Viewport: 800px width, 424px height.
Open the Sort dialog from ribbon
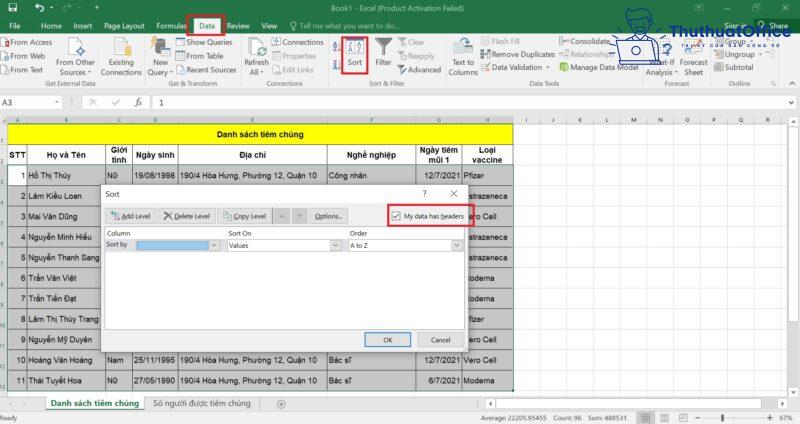(x=355, y=55)
